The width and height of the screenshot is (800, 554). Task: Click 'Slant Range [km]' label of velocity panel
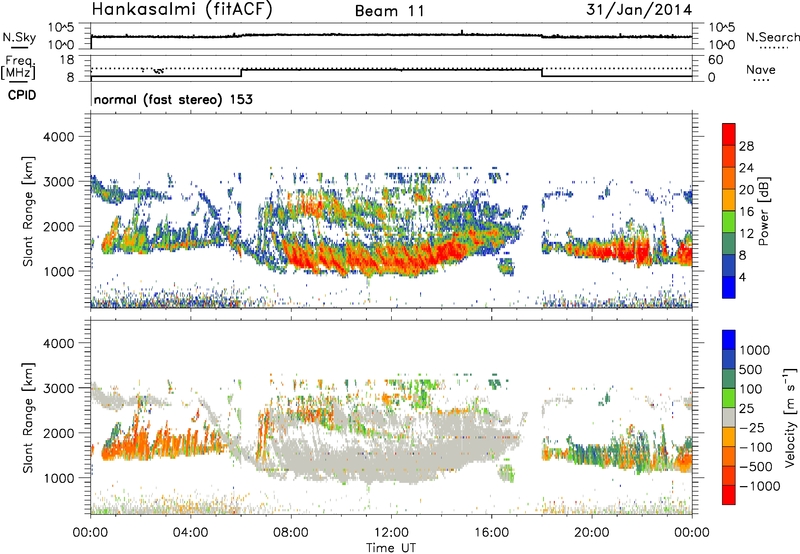(28, 417)
